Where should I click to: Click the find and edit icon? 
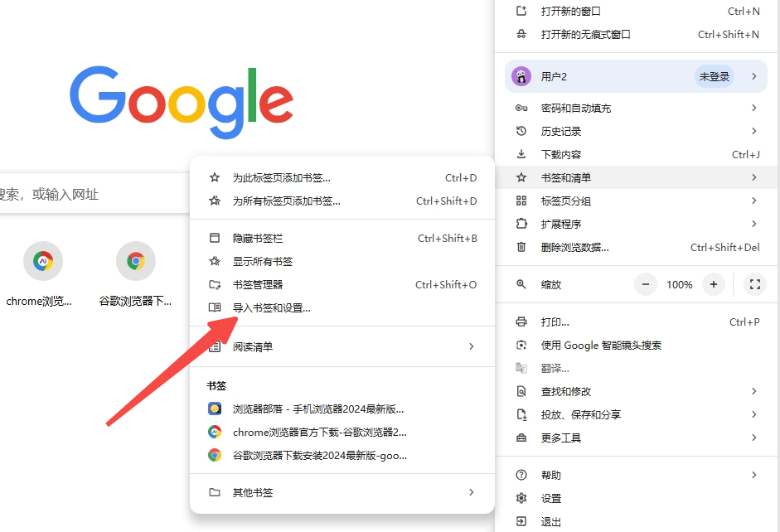click(x=521, y=391)
